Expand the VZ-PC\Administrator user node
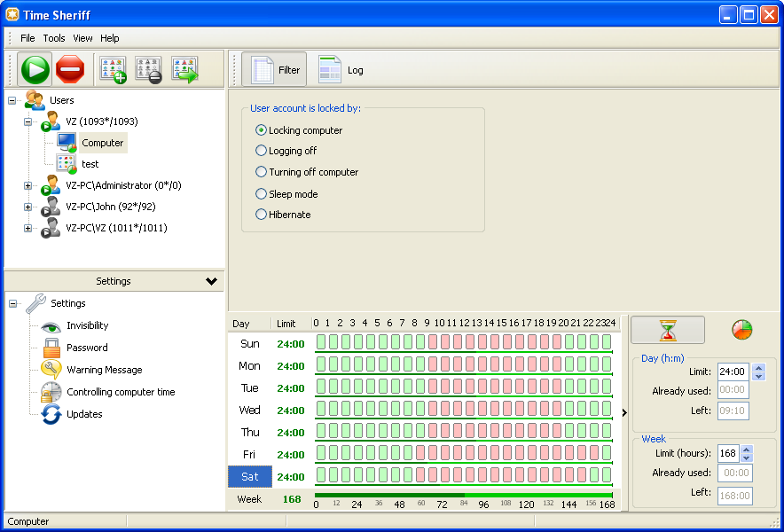Viewport: 784px width, 532px height. pyautogui.click(x=28, y=185)
